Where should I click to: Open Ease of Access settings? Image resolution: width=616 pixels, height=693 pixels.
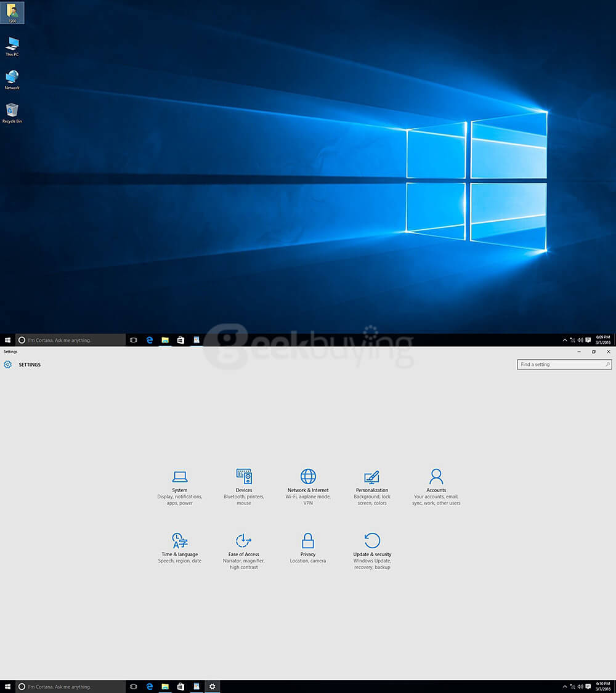pyautogui.click(x=243, y=551)
